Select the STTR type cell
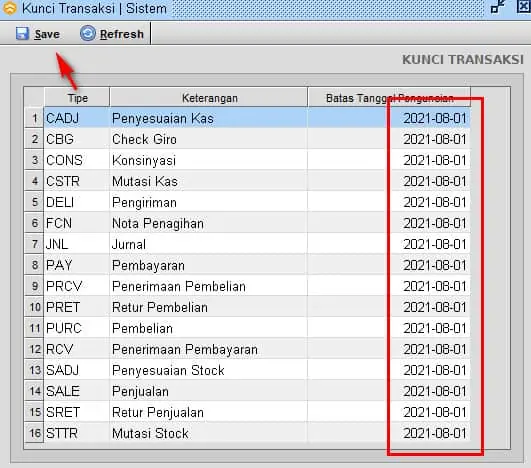The height and width of the screenshot is (468, 531). (77, 433)
